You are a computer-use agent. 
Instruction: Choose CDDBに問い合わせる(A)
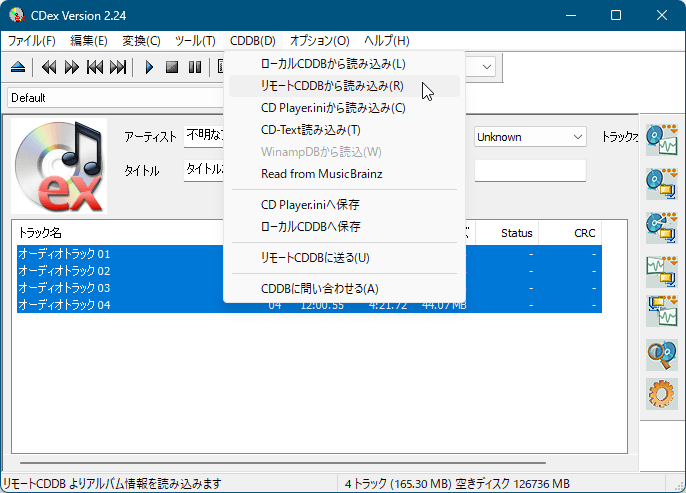pyautogui.click(x=344, y=289)
